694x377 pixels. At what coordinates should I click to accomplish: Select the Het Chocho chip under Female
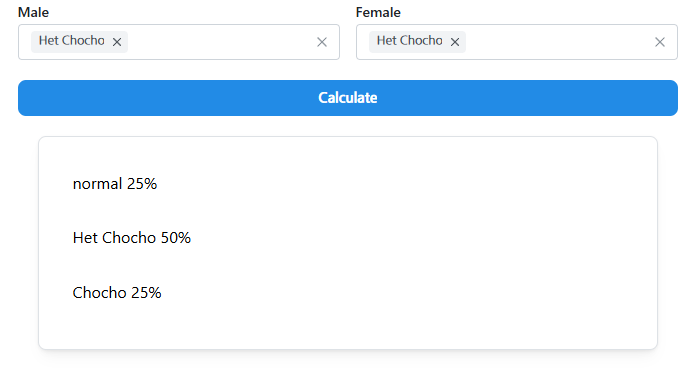pos(417,42)
